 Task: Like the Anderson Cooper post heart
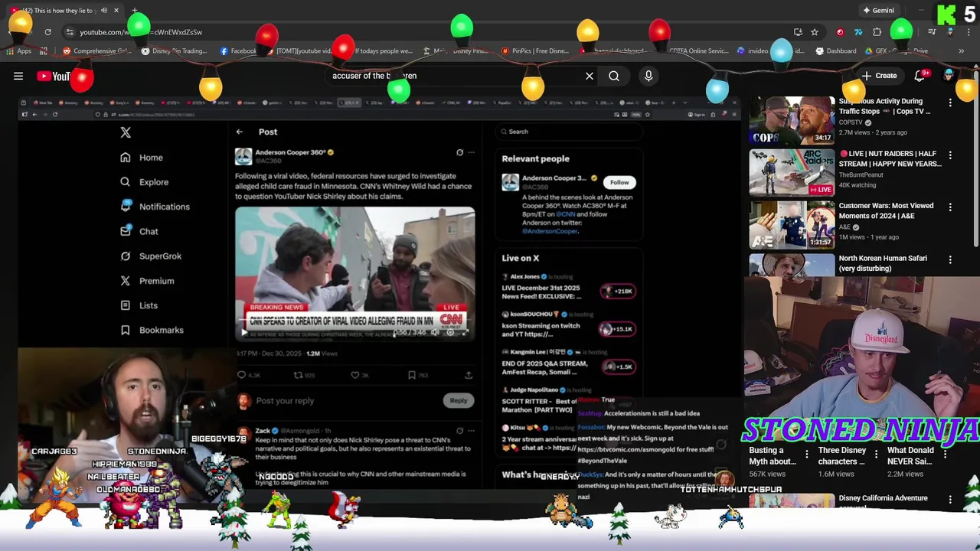click(x=355, y=375)
